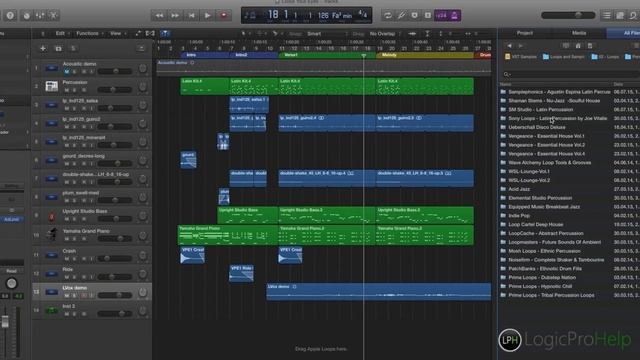Click VST Samples in the browser path
This screenshot has width=640, height=360.
(521, 57)
